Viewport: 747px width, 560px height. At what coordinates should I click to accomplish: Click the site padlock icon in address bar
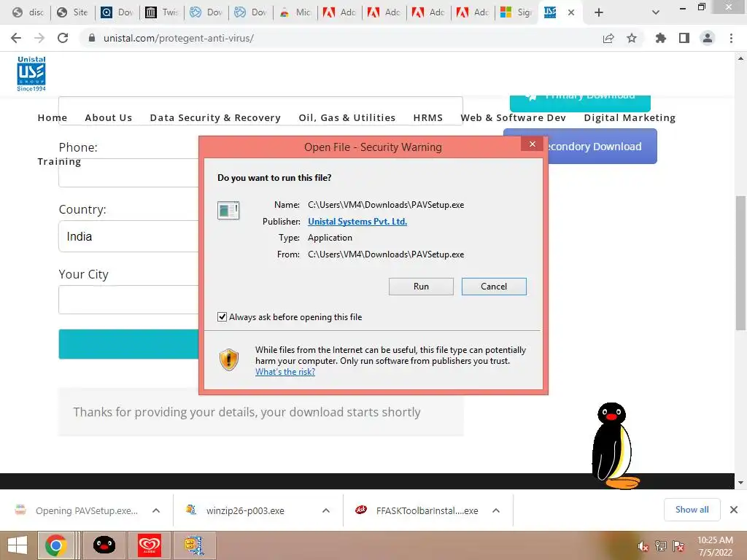pos(92,38)
